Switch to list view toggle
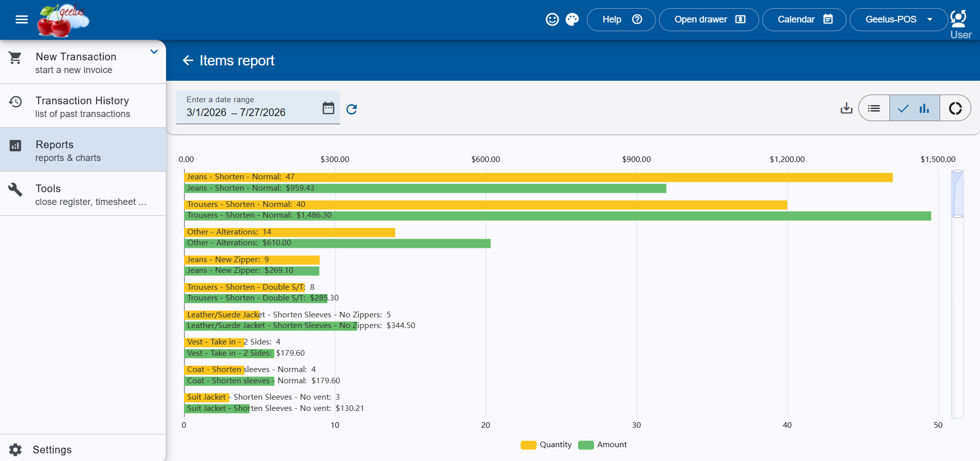Image resolution: width=980 pixels, height=461 pixels. tap(874, 108)
